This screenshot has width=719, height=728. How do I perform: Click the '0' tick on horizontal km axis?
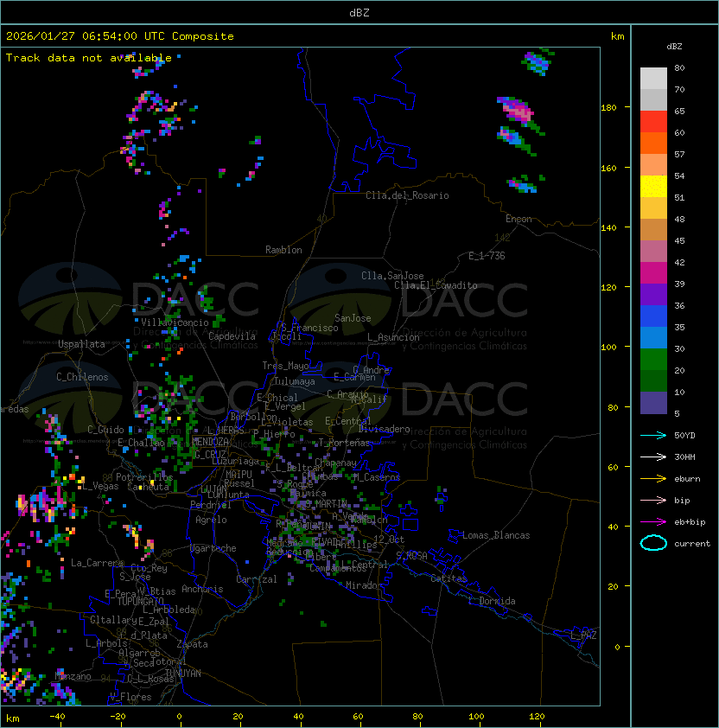[179, 717]
